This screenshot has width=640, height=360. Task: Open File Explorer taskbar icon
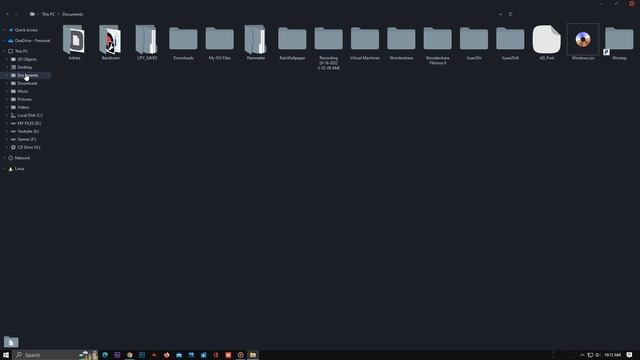pos(253,355)
